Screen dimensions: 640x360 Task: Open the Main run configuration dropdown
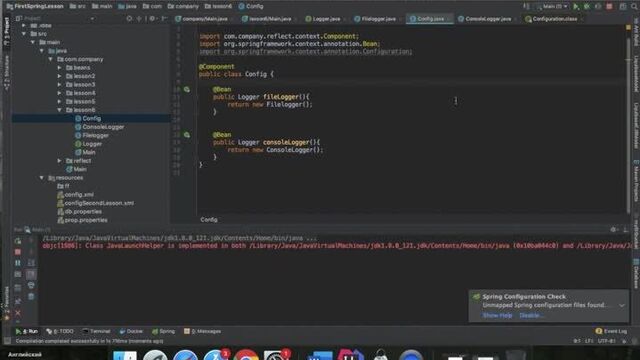coord(553,7)
